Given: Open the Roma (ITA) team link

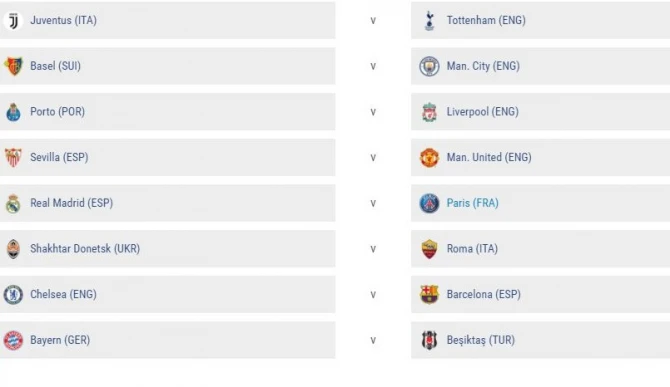Looking at the screenshot, I should pyautogui.click(x=472, y=249).
